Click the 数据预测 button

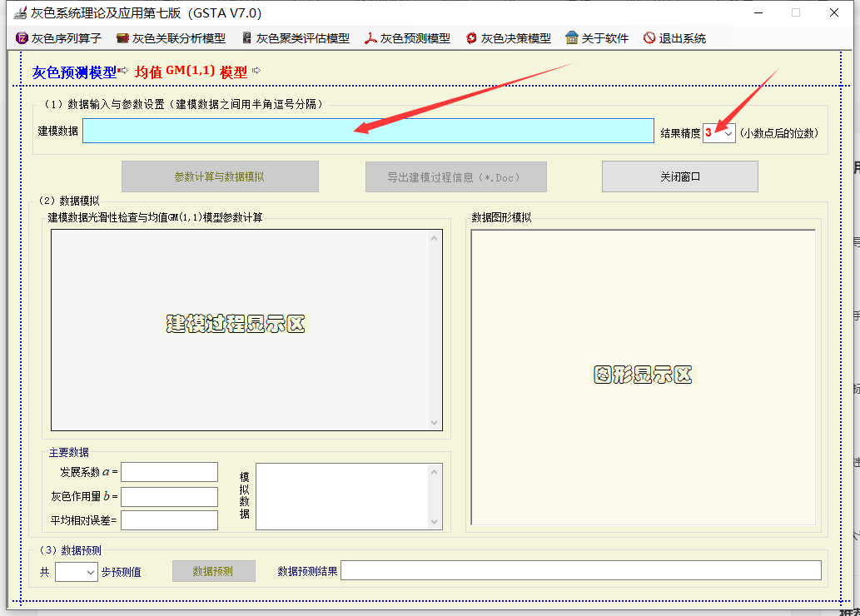[214, 571]
